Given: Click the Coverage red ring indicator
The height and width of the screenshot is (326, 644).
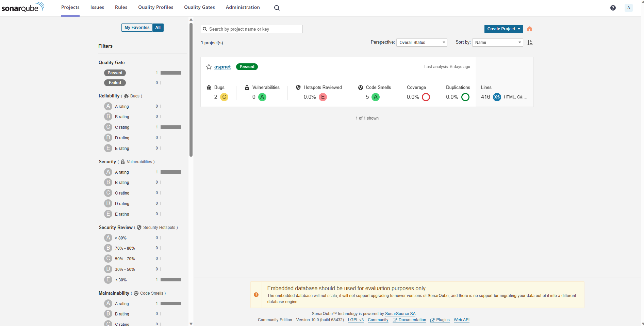Looking at the screenshot, I should 426,97.
